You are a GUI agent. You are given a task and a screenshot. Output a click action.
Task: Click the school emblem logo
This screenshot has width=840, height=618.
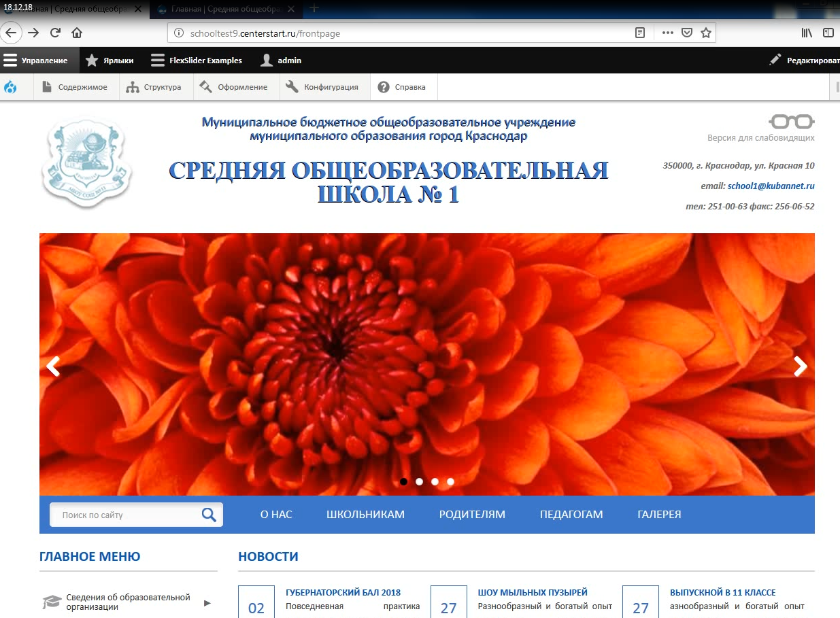87,162
